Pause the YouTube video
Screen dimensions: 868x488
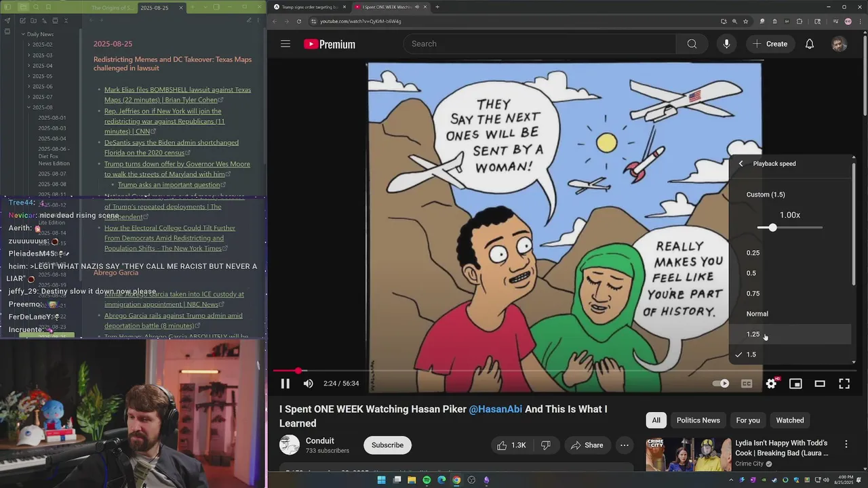pyautogui.click(x=285, y=384)
